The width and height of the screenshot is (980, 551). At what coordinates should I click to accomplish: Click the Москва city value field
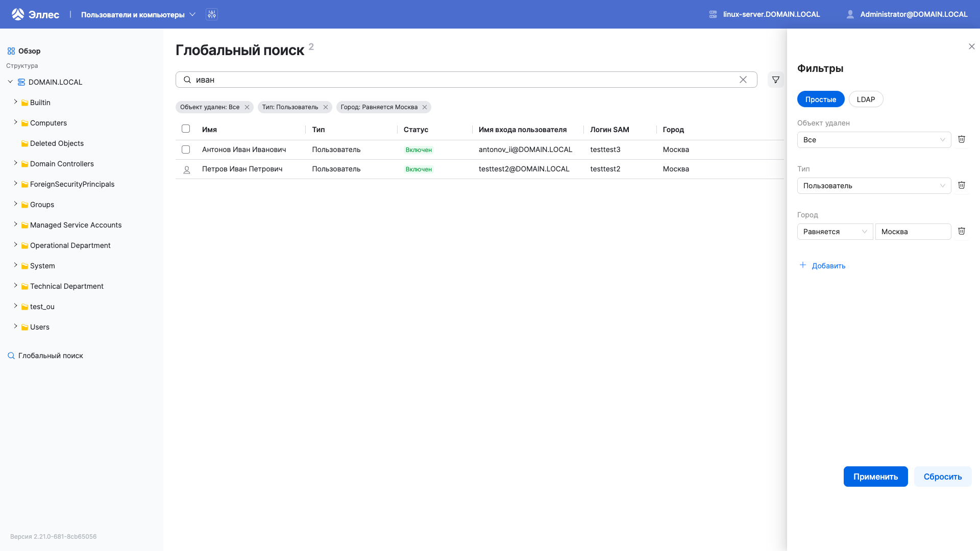[x=913, y=232]
